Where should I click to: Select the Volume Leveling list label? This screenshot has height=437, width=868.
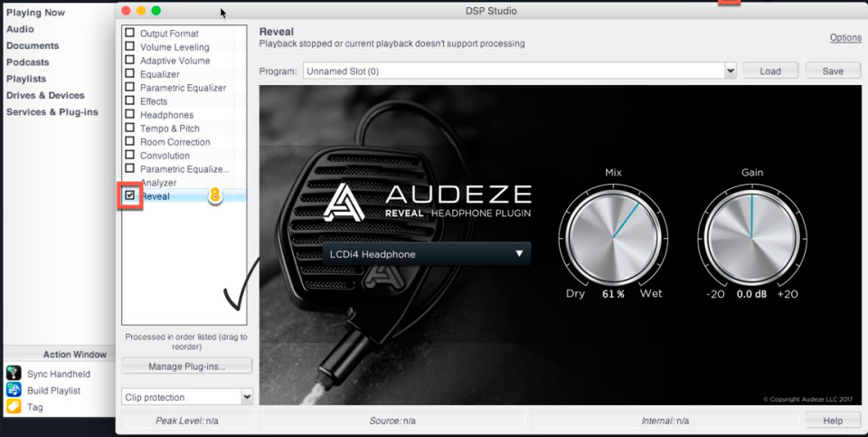coord(175,47)
